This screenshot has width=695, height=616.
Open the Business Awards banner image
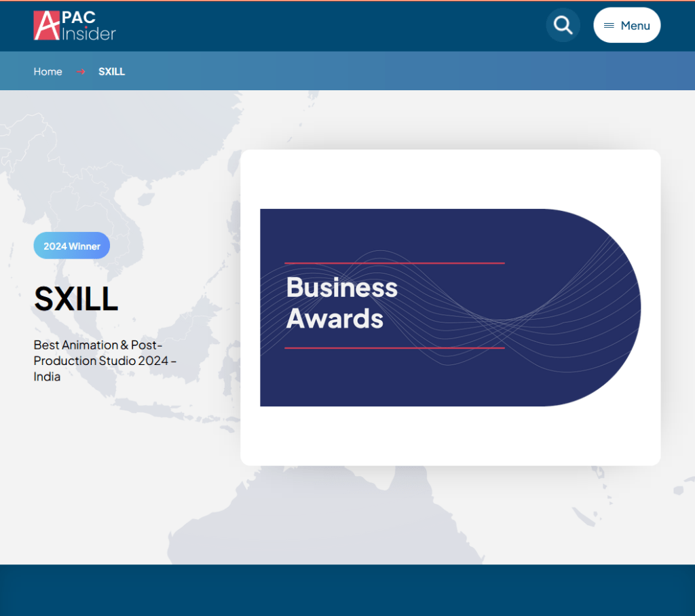pyautogui.click(x=450, y=307)
